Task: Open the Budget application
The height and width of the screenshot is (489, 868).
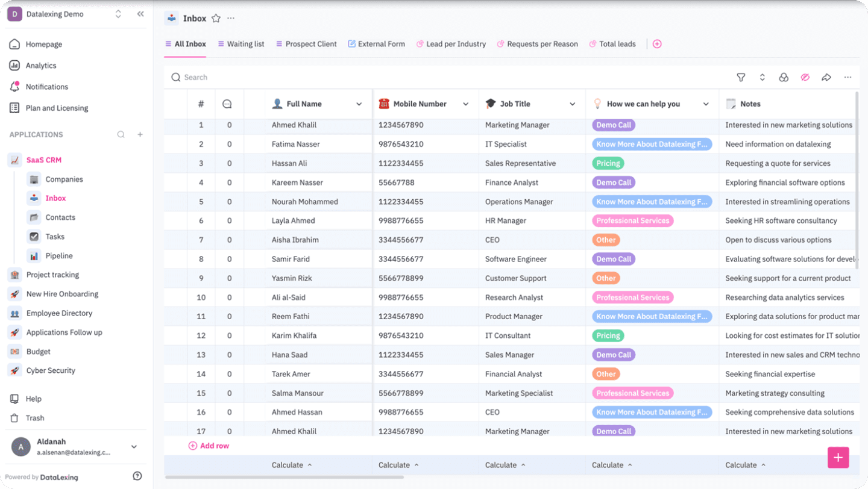Action: (38, 352)
